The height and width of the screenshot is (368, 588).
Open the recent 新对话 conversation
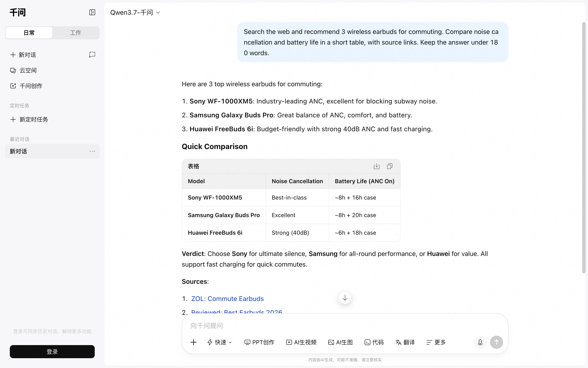tap(52, 151)
